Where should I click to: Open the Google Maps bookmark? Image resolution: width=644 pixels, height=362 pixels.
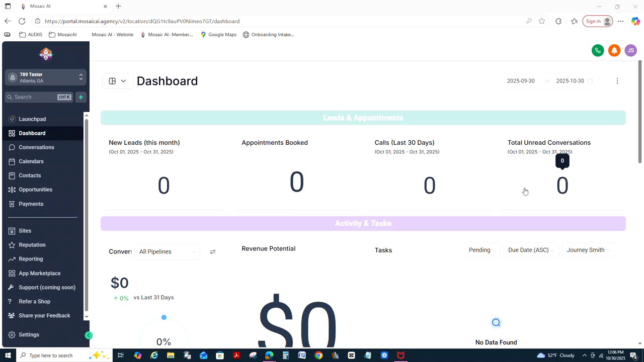pos(218,35)
